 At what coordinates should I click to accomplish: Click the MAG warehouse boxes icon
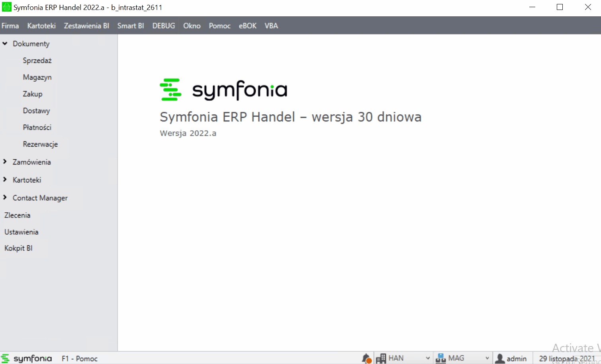[440, 358]
